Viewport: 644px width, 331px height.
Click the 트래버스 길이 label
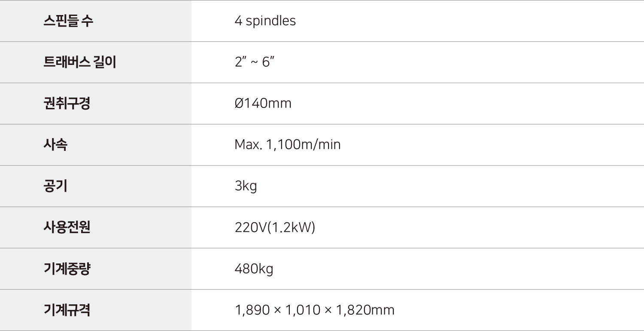point(80,62)
